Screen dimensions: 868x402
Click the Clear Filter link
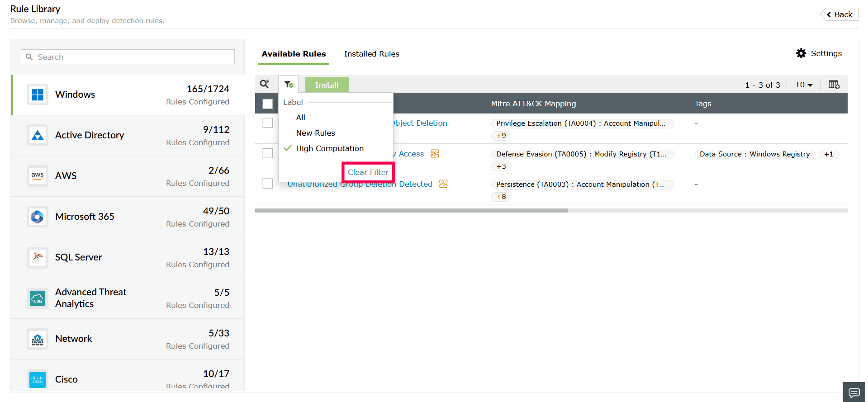pos(368,172)
